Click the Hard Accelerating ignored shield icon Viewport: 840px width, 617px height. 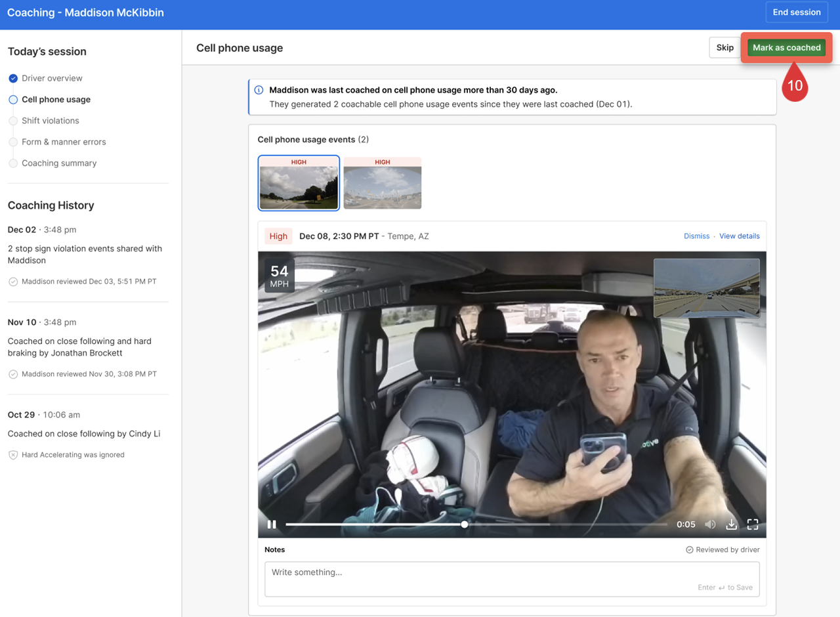(13, 455)
